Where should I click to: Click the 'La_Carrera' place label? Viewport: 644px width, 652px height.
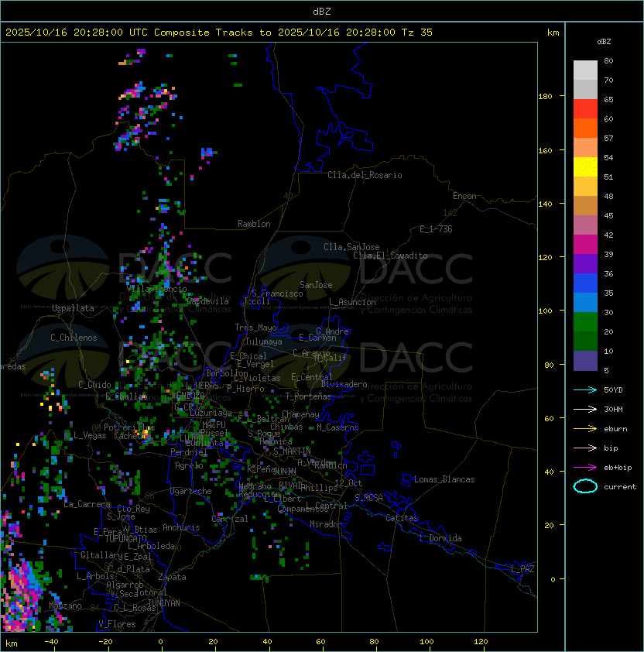pyautogui.click(x=87, y=504)
